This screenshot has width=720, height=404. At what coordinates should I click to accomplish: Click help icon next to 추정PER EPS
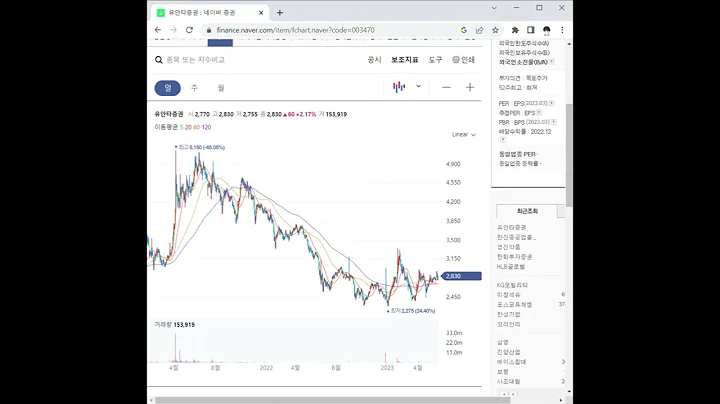(539, 112)
